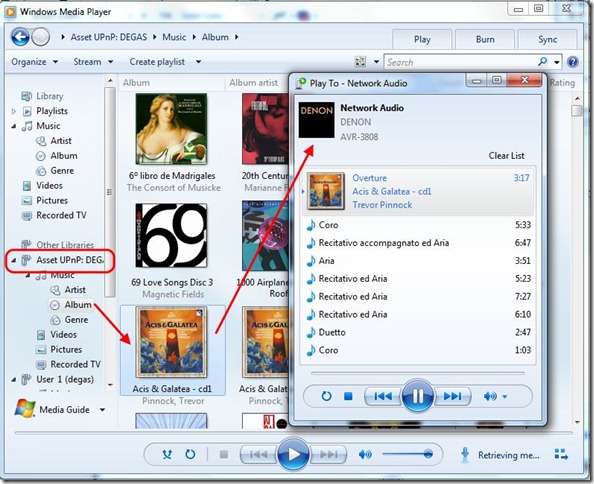Collapse the Music node under Library
Screen dimensions: 594x484
(14, 126)
